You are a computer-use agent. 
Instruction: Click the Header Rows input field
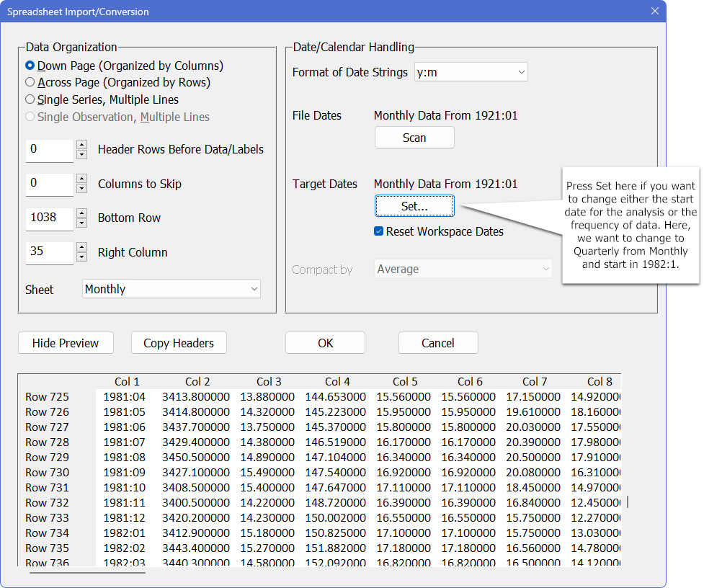pyautogui.click(x=50, y=150)
